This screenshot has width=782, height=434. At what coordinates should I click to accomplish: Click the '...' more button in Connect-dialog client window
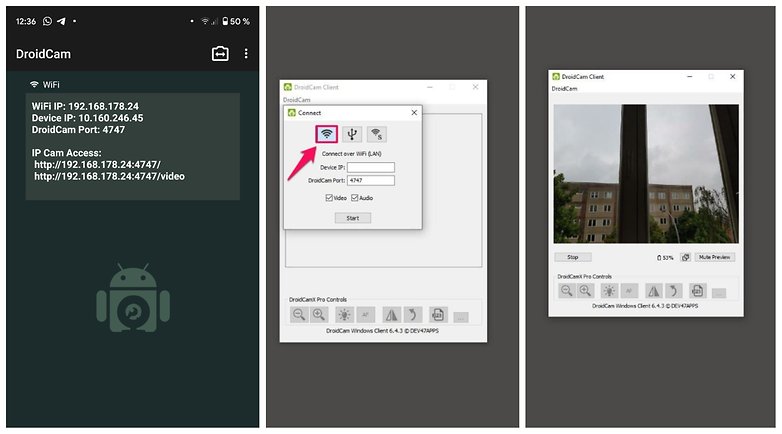[461, 317]
